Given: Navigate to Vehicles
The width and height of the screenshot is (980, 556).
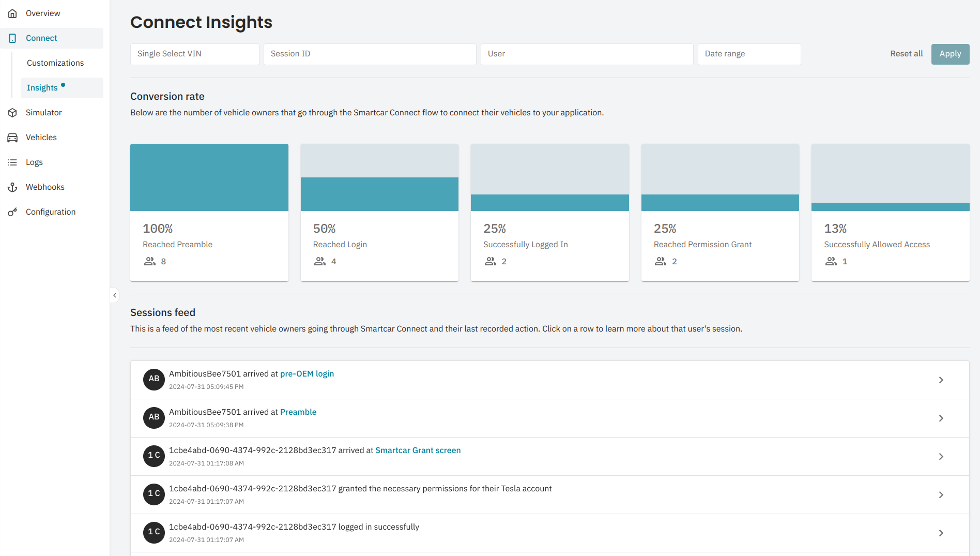Looking at the screenshot, I should 52,138.
